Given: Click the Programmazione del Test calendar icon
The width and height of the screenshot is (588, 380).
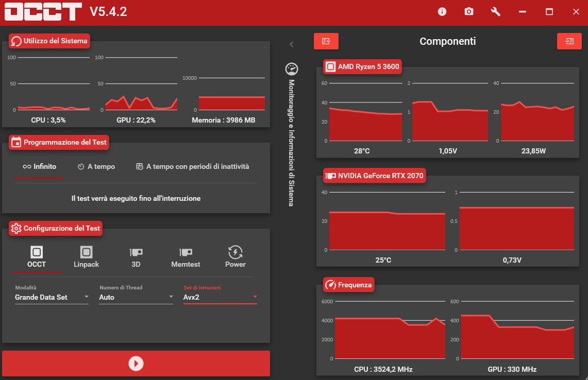Looking at the screenshot, I should tap(16, 143).
